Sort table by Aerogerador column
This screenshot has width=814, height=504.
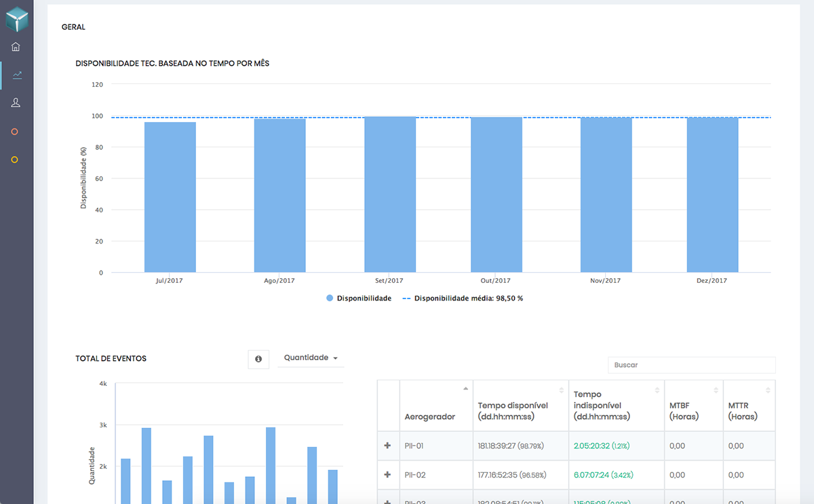pos(436,405)
